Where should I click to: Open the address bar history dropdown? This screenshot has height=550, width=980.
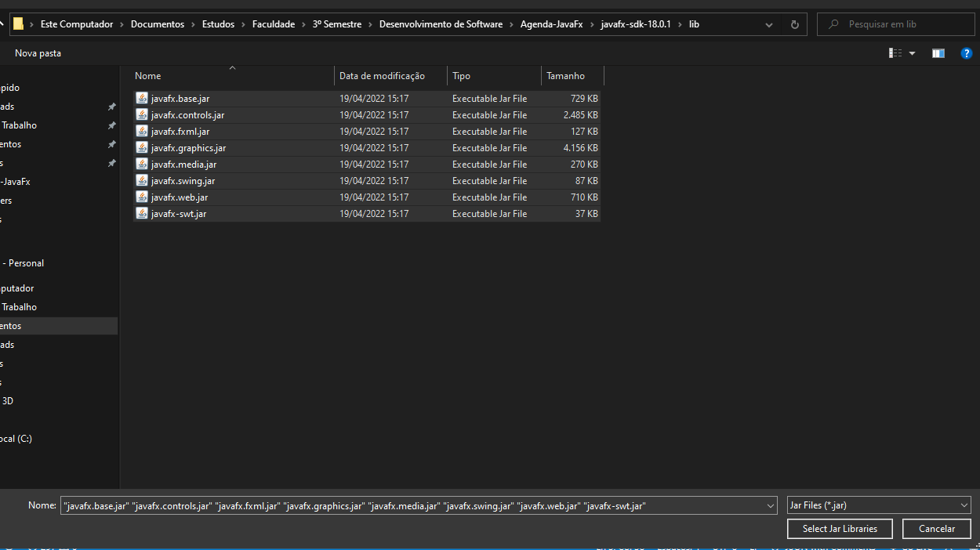coord(769,24)
